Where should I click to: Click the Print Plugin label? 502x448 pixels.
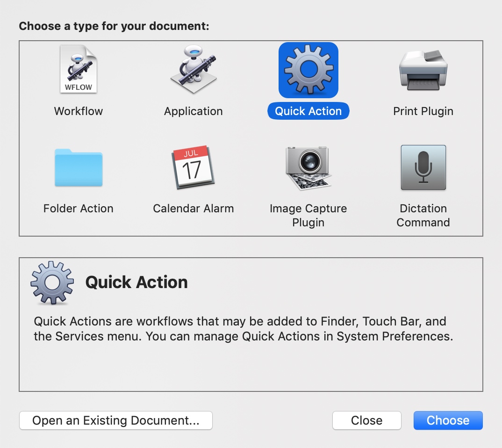tap(423, 111)
